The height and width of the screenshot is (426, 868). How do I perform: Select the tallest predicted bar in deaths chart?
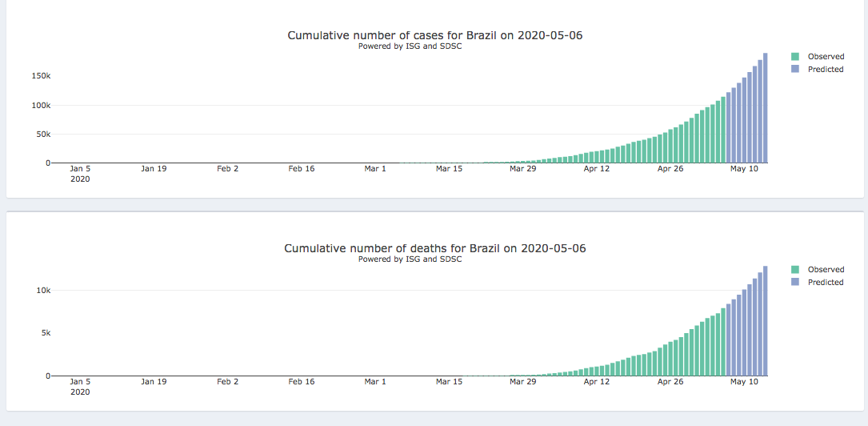pyautogui.click(x=765, y=320)
